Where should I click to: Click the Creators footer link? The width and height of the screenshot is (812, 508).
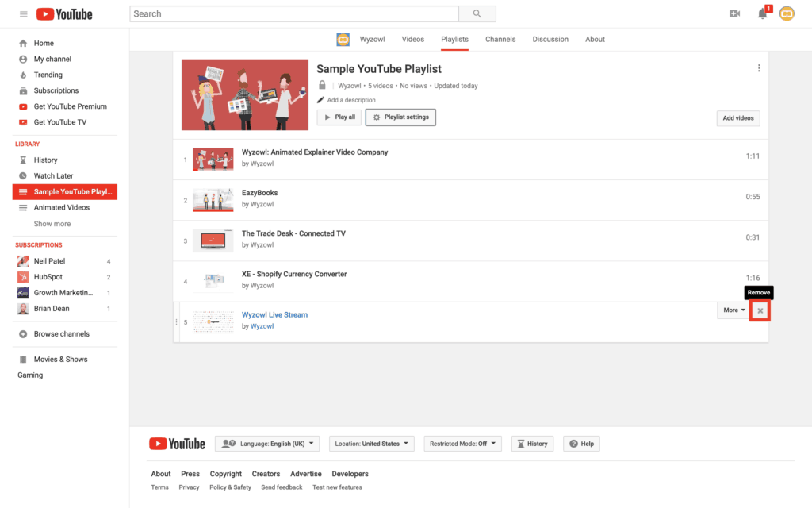pyautogui.click(x=266, y=474)
